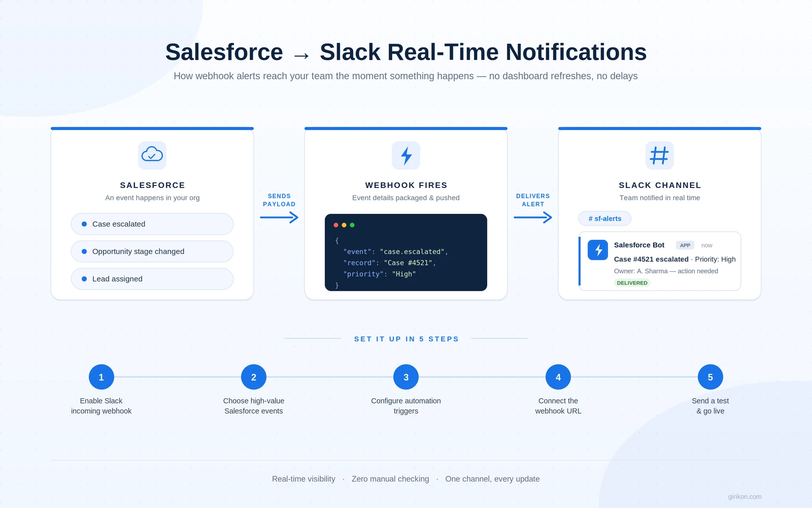Viewport: 812px width, 508px height.
Task: Click 'Enable Slack incoming webhook' step text
Action: pos(101,406)
